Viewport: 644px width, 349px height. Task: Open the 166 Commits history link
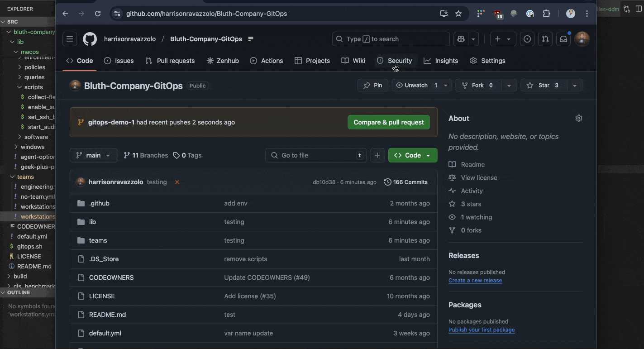[x=406, y=182]
